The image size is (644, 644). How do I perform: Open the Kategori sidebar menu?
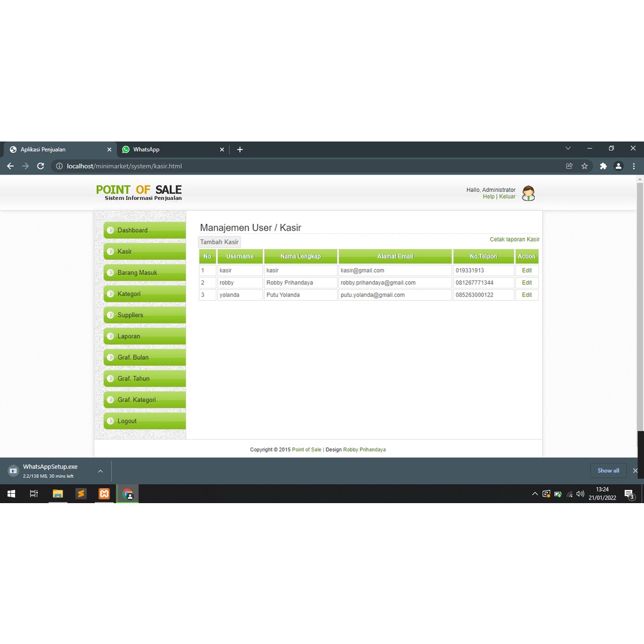(145, 294)
